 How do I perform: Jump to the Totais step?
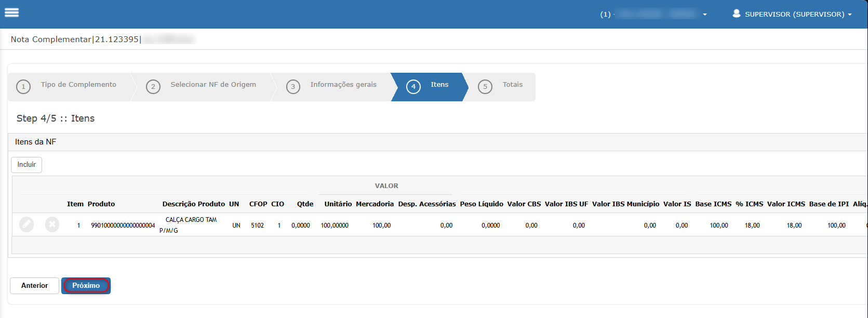coord(512,85)
